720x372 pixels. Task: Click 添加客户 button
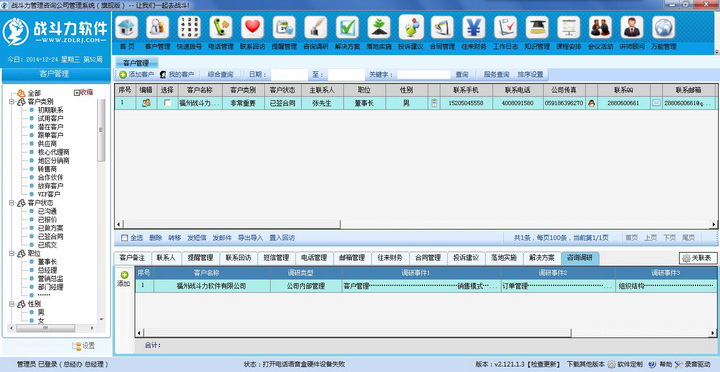point(137,74)
